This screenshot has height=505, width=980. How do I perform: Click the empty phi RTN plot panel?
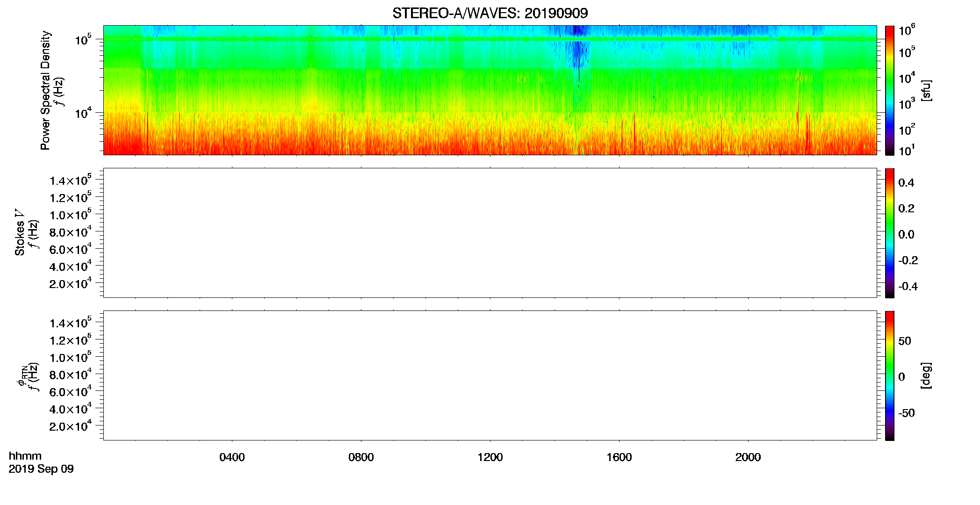490,375
